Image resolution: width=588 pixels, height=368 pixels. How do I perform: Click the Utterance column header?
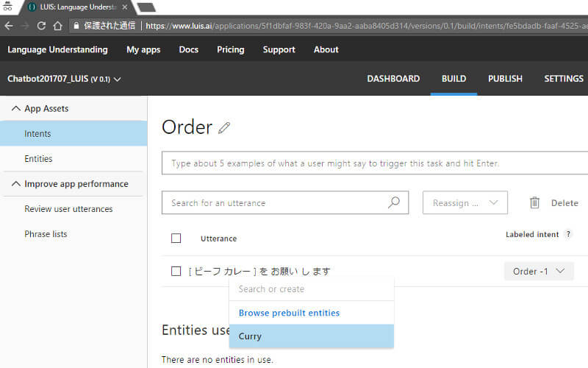pyautogui.click(x=218, y=238)
